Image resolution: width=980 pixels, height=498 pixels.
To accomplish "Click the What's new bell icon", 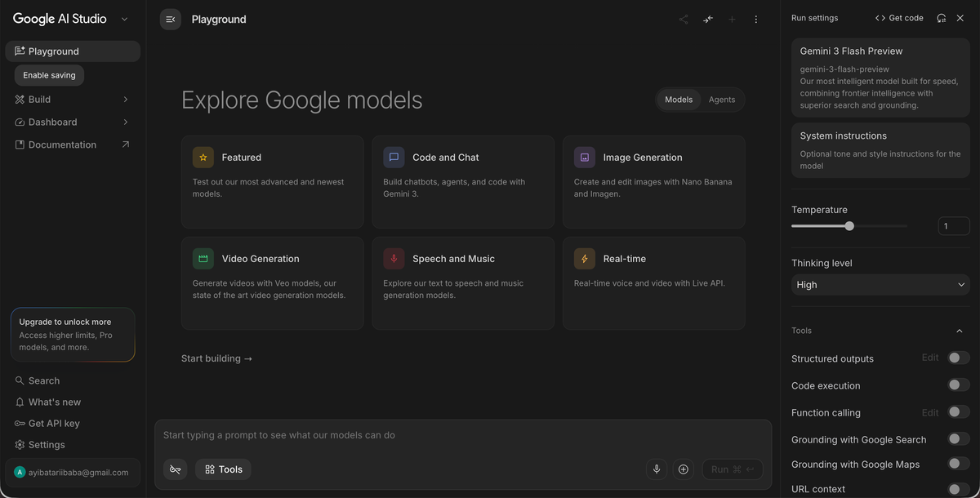I will [x=20, y=402].
